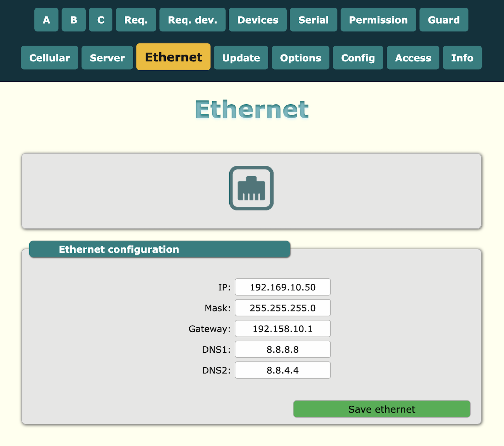The image size is (504, 446).
Task: Click the Ethernet configuration header
Action: pyautogui.click(x=160, y=249)
